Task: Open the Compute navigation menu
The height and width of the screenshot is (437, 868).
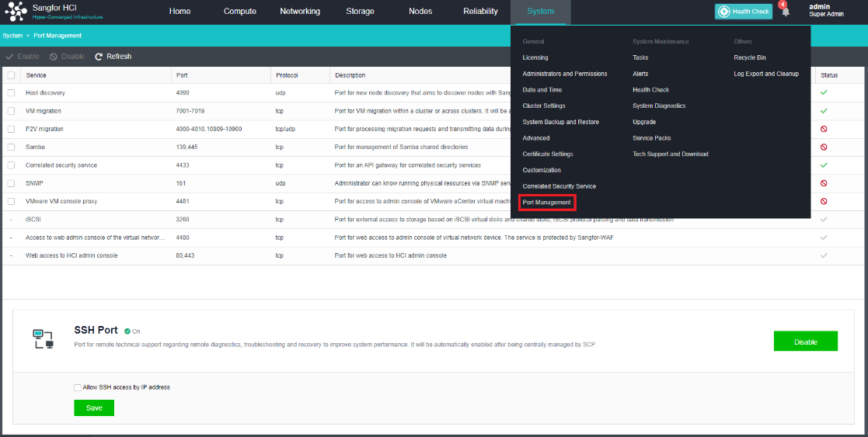Action: (240, 12)
